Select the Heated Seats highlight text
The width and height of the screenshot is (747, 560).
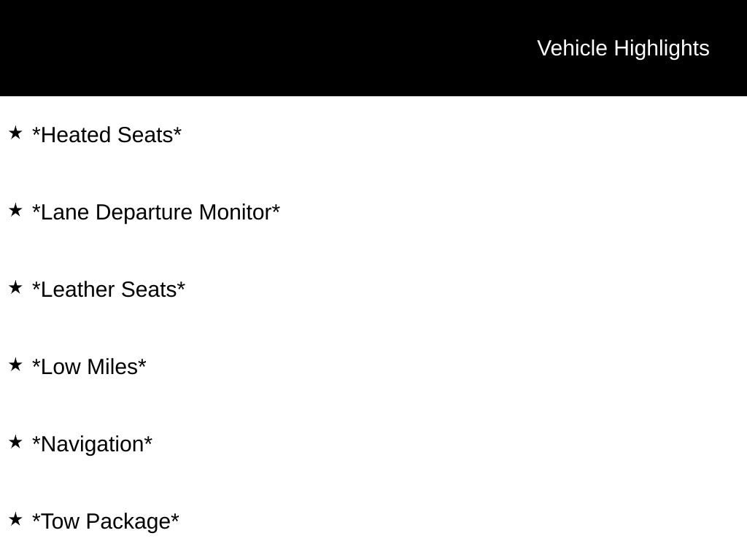107,135
